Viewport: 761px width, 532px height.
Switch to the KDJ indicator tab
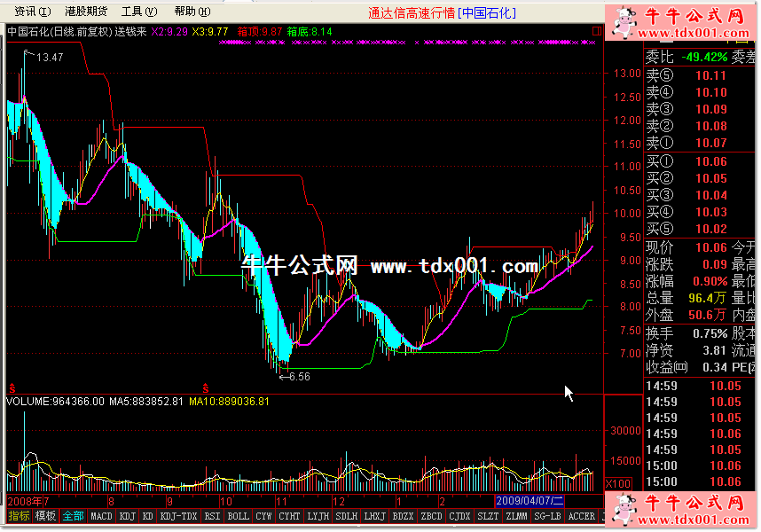[x=127, y=516]
